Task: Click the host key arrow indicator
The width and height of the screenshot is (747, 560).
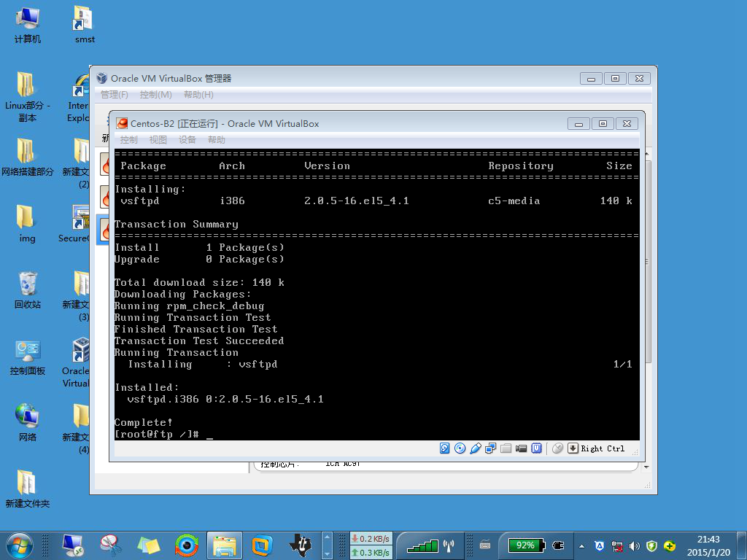Action: pos(573,448)
